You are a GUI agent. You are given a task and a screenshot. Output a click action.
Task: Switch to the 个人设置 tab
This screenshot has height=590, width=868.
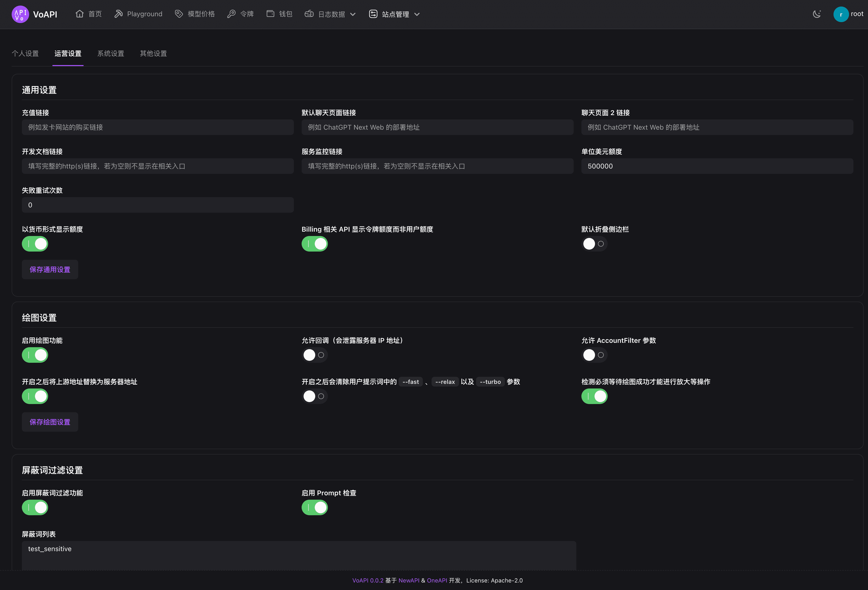point(25,53)
